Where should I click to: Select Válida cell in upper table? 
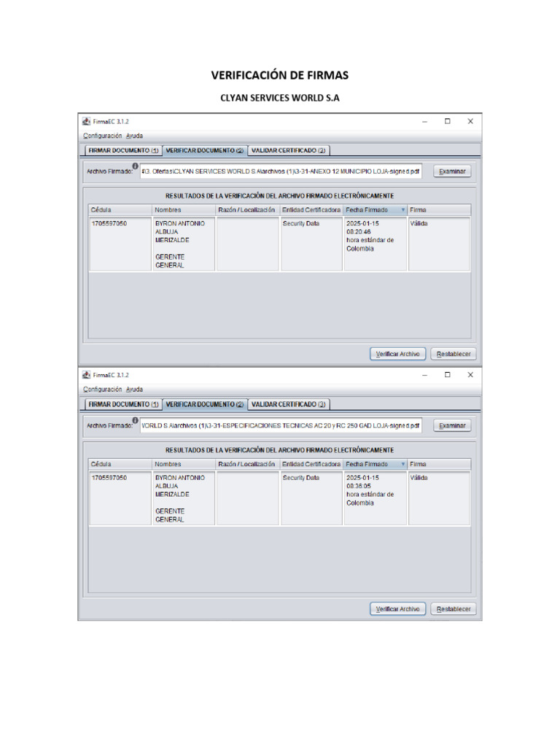tap(439, 244)
